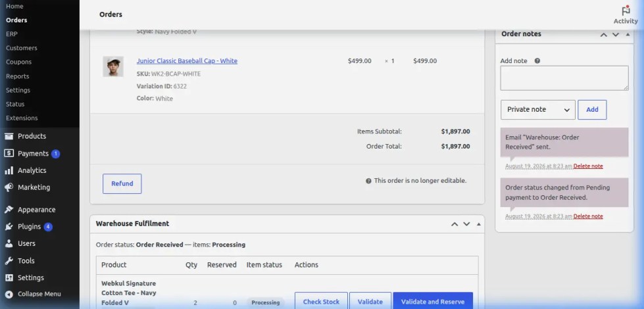Open Home in the sidebar

14,6
